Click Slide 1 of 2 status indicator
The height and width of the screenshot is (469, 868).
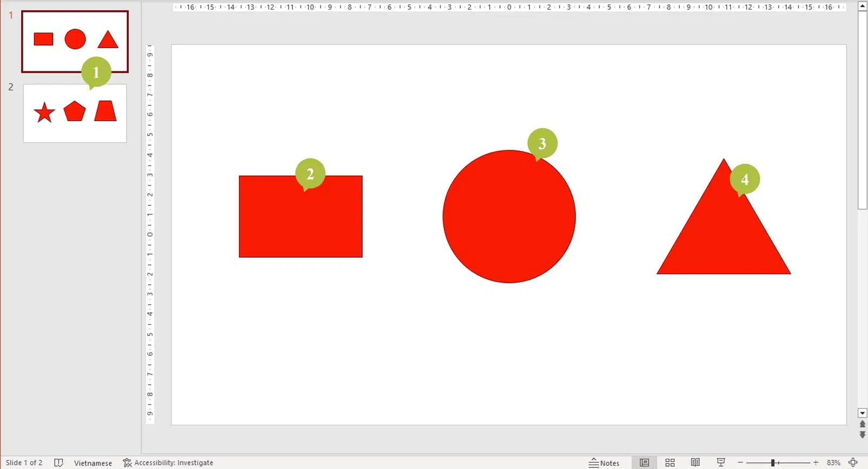coord(24,463)
